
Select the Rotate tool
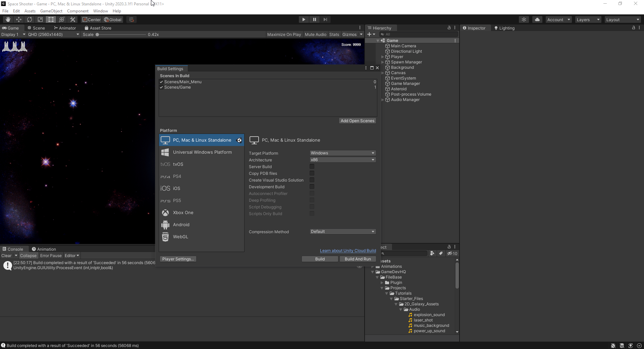click(30, 19)
